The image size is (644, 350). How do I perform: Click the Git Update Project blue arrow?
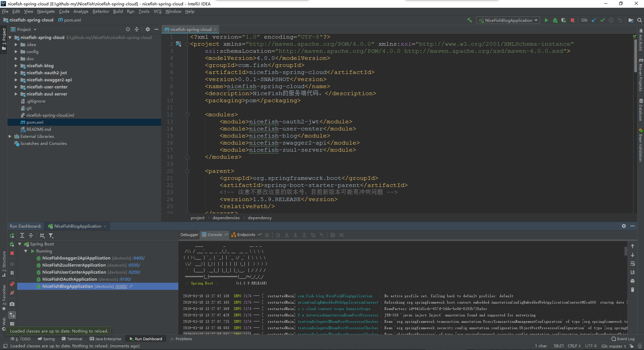tap(594, 20)
